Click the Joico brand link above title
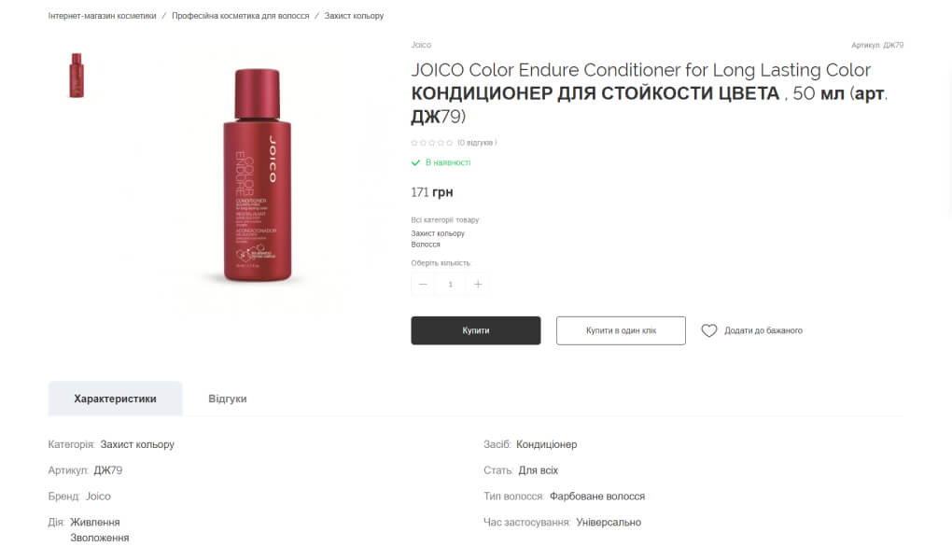952x560 pixels. (421, 45)
